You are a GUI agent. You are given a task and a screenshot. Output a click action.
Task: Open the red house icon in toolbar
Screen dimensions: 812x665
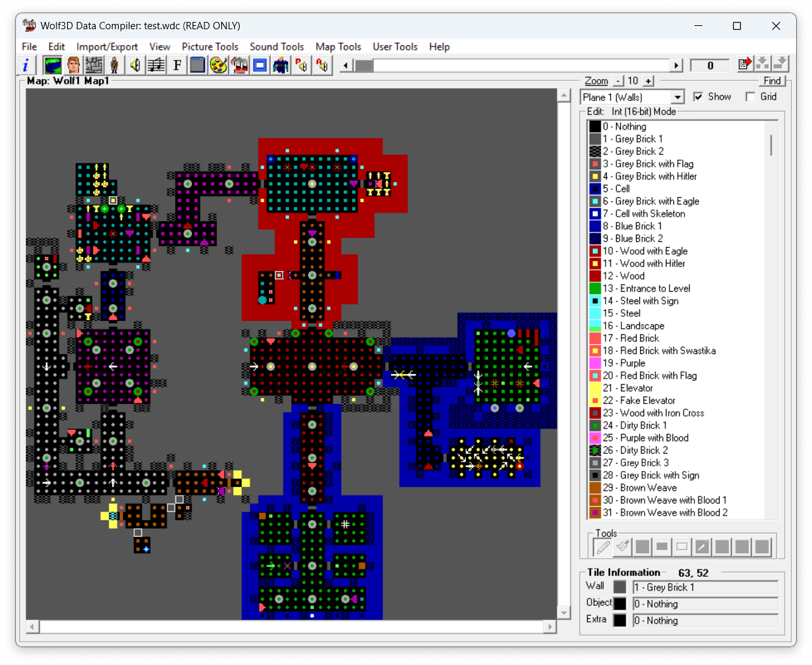(239, 64)
